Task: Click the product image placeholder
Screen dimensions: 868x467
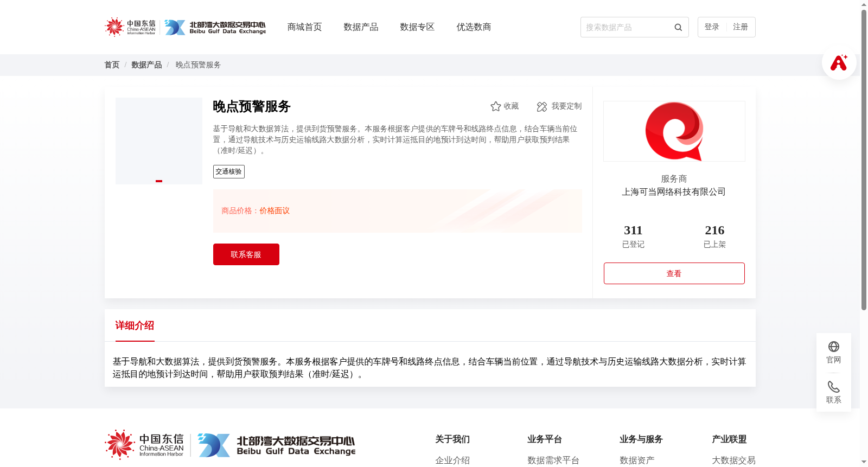Action: coord(159,141)
